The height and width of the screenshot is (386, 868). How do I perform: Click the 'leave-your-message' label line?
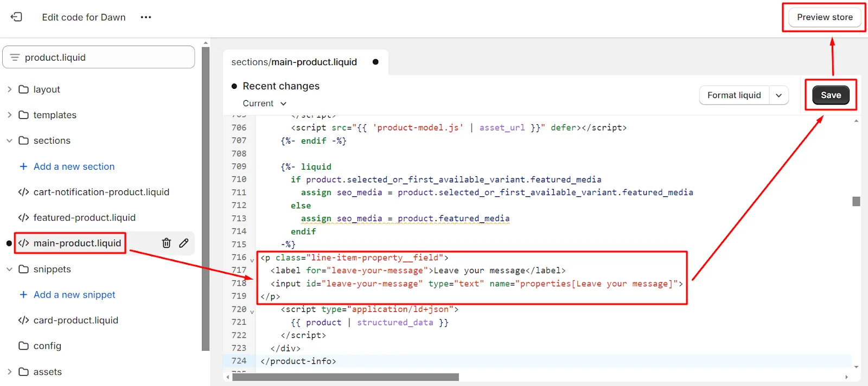[x=418, y=271]
